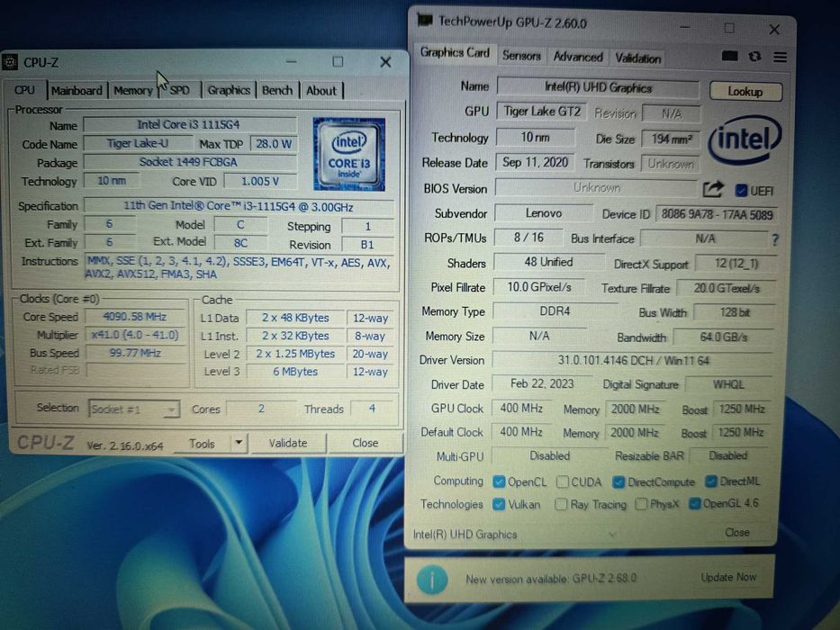Switch to the Advanced tab in GPU-Z
This screenshot has width=840, height=630.
[x=578, y=56]
